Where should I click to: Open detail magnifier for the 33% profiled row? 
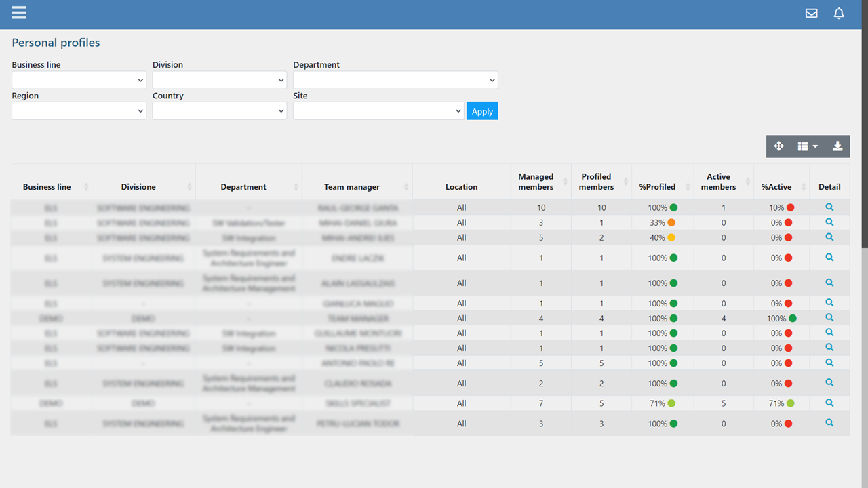coord(829,222)
